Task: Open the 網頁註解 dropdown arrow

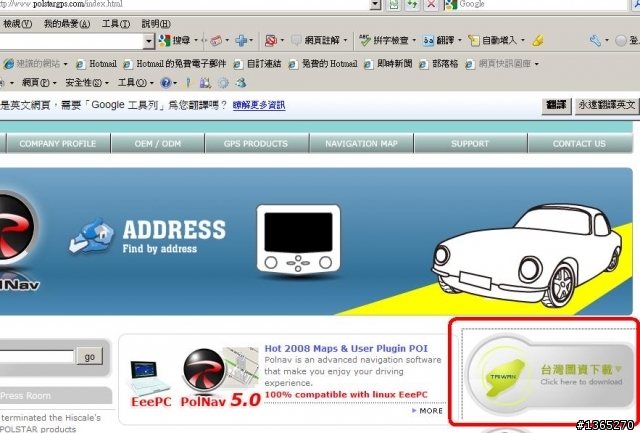Action: tap(345, 40)
